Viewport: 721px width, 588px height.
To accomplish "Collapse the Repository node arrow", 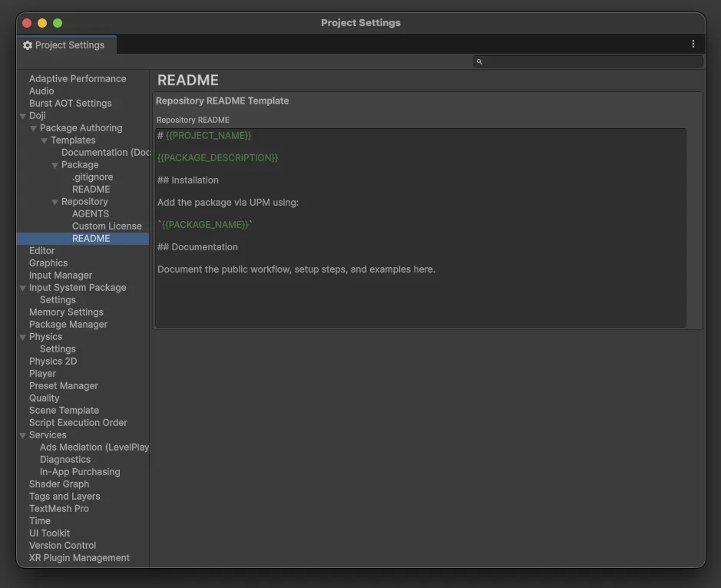I will (x=55, y=203).
